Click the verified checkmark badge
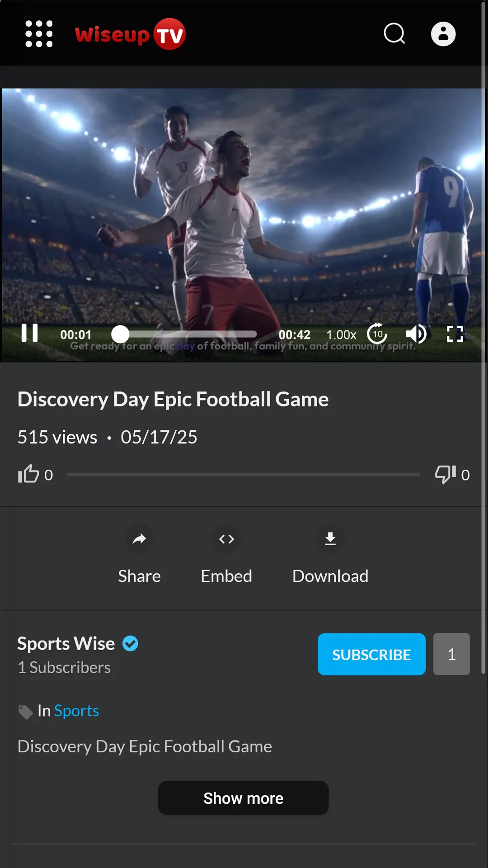 (130, 643)
